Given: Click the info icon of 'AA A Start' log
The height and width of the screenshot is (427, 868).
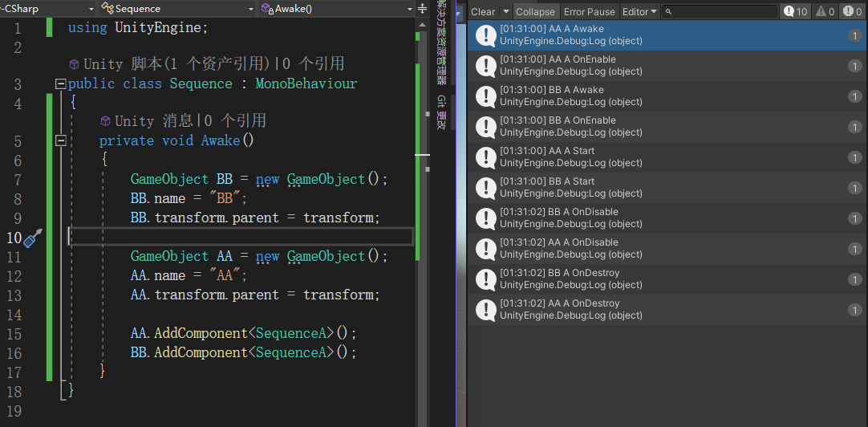Looking at the screenshot, I should tap(486, 157).
